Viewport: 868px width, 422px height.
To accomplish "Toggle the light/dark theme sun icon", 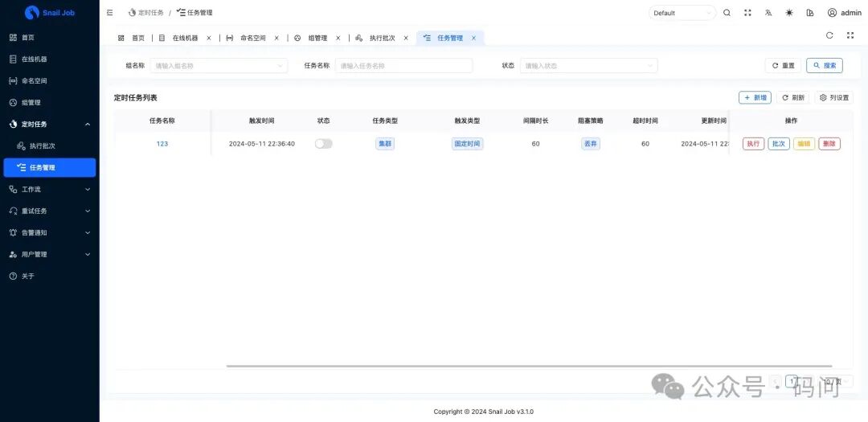I will point(789,13).
